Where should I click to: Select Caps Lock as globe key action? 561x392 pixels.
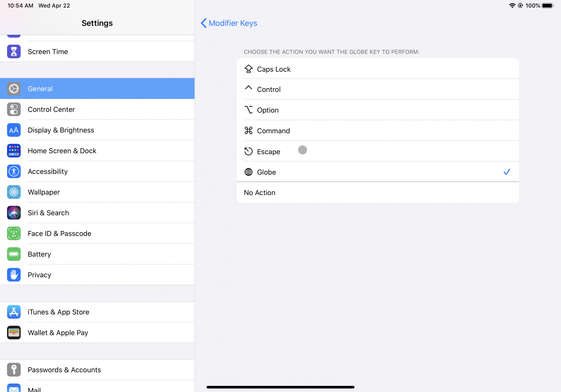[x=378, y=69]
